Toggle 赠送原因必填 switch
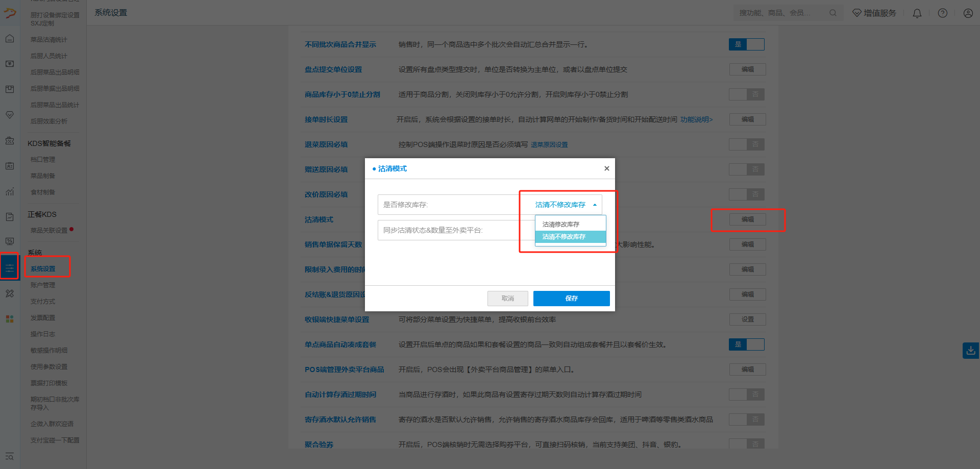980x469 pixels. [x=747, y=169]
